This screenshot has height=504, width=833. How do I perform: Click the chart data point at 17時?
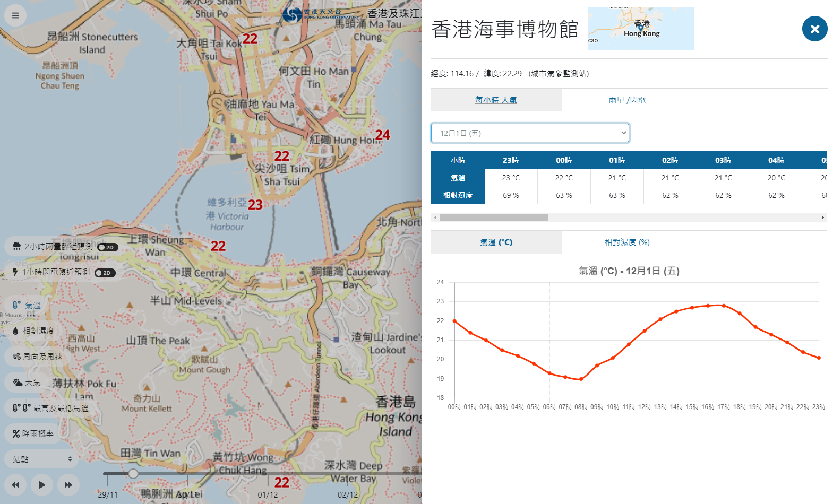tap(724, 306)
